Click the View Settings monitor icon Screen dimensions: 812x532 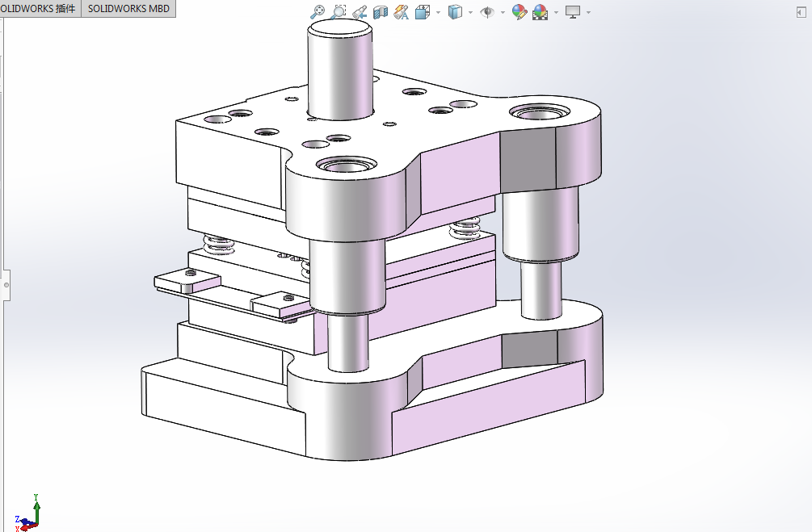(x=573, y=12)
